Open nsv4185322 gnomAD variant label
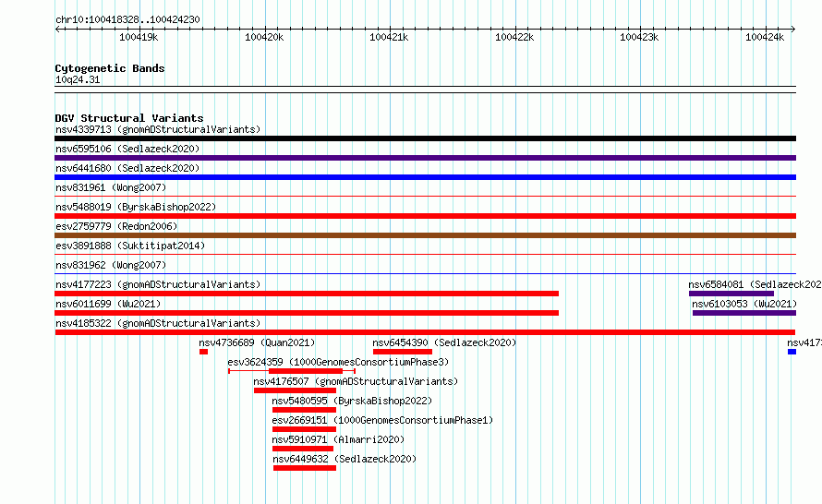The width and height of the screenshot is (822, 504). point(158,323)
